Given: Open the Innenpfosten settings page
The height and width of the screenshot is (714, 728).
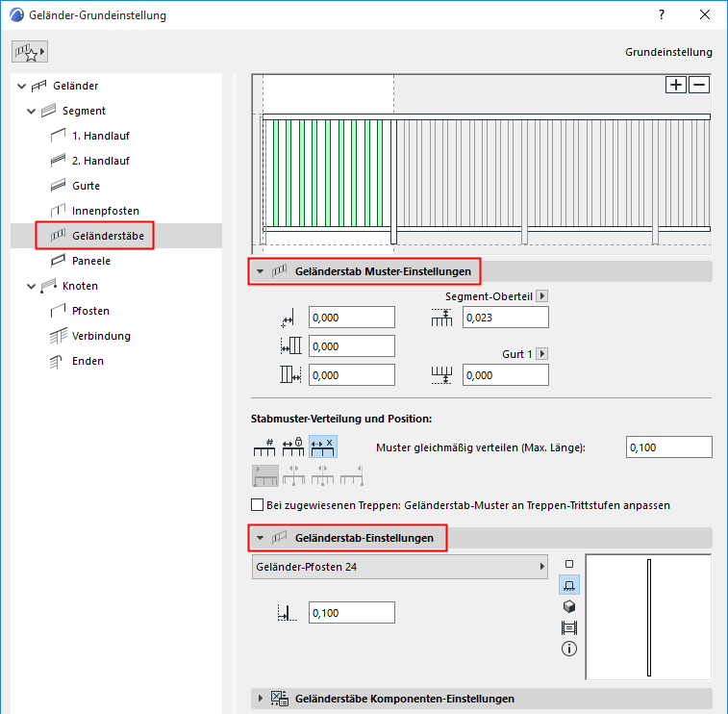Looking at the screenshot, I should [x=106, y=211].
